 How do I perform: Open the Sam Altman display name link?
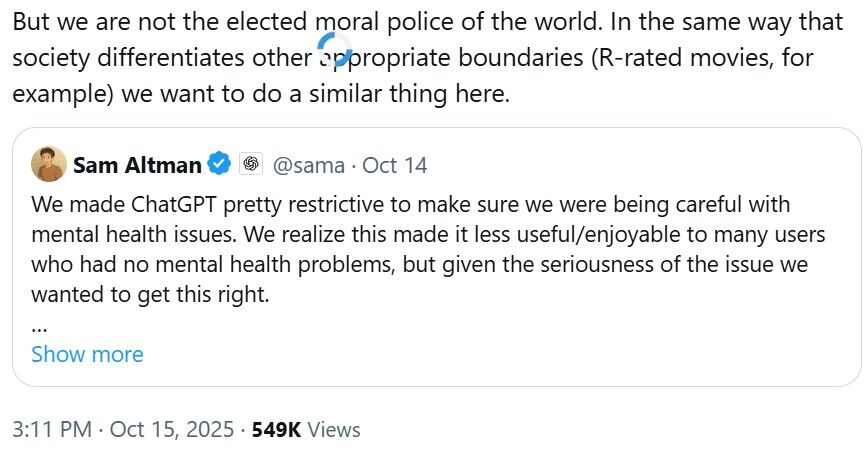point(137,165)
